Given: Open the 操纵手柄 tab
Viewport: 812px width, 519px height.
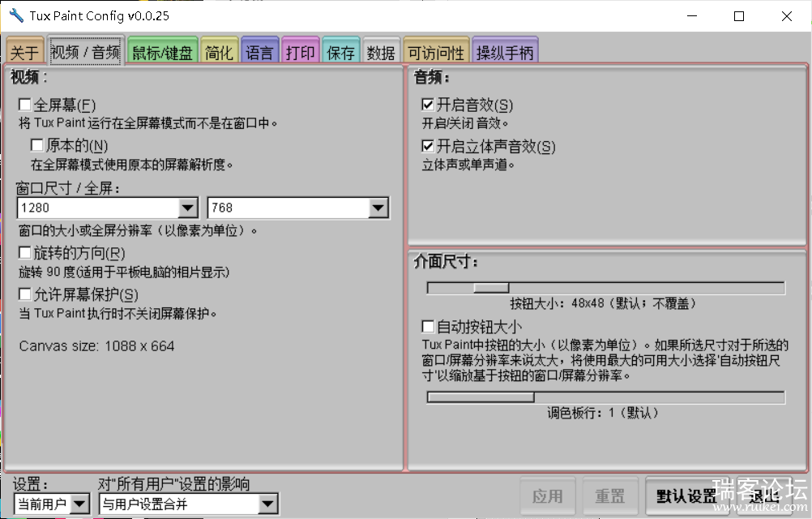Looking at the screenshot, I should pos(505,51).
